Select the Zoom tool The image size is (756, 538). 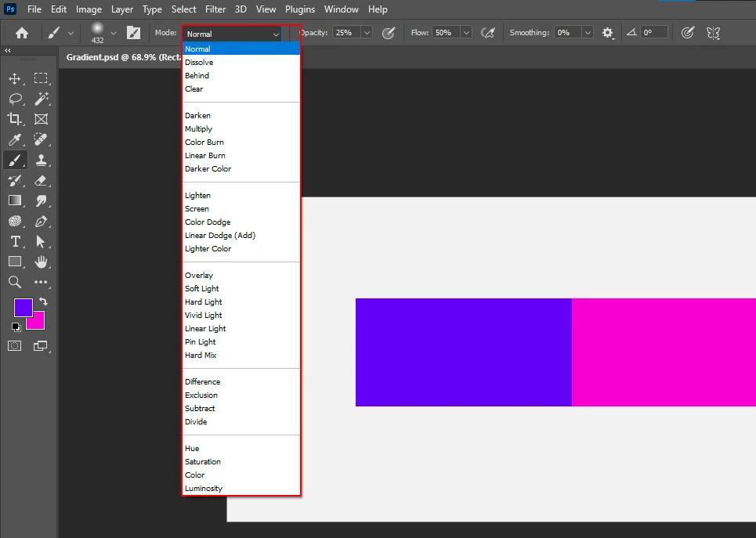pos(14,282)
